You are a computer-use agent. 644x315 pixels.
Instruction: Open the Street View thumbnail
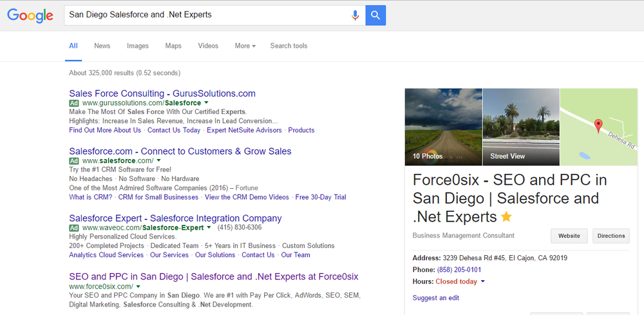(521, 127)
